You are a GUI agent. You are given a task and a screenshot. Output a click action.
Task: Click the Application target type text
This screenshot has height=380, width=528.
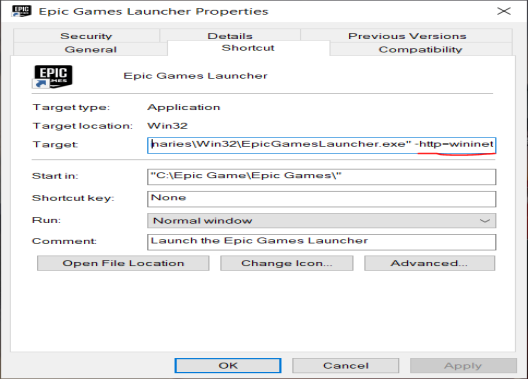184,107
